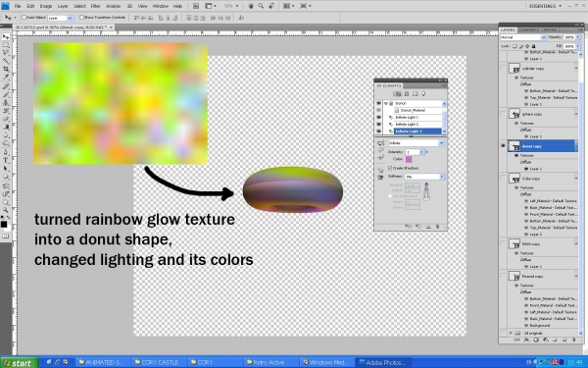Toggle Create Shadows checkbox
This screenshot has height=368, width=588.
point(390,168)
